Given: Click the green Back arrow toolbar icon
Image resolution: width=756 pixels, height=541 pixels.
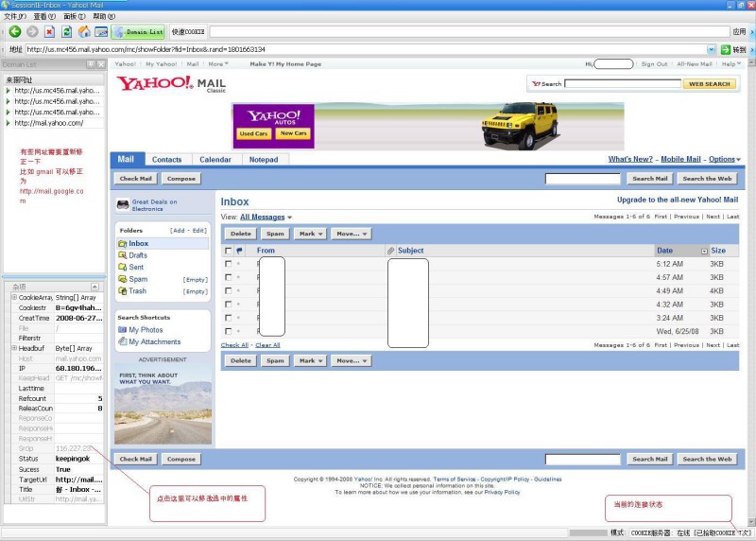Looking at the screenshot, I should click(x=15, y=32).
